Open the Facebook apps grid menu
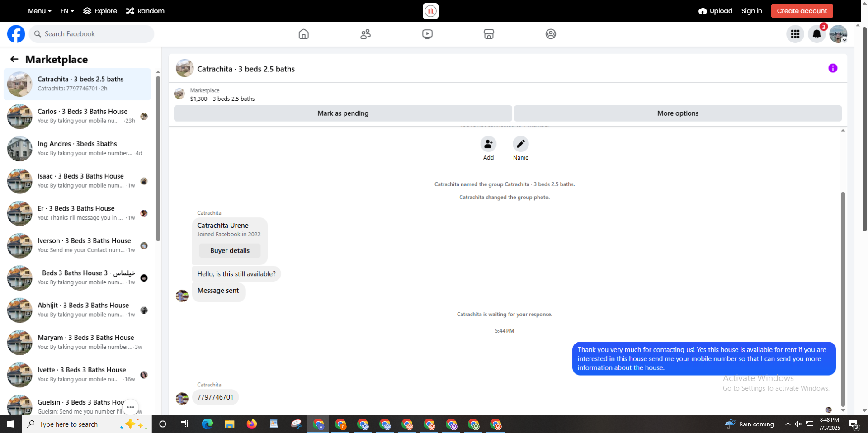This screenshot has width=868, height=433. pyautogui.click(x=795, y=34)
